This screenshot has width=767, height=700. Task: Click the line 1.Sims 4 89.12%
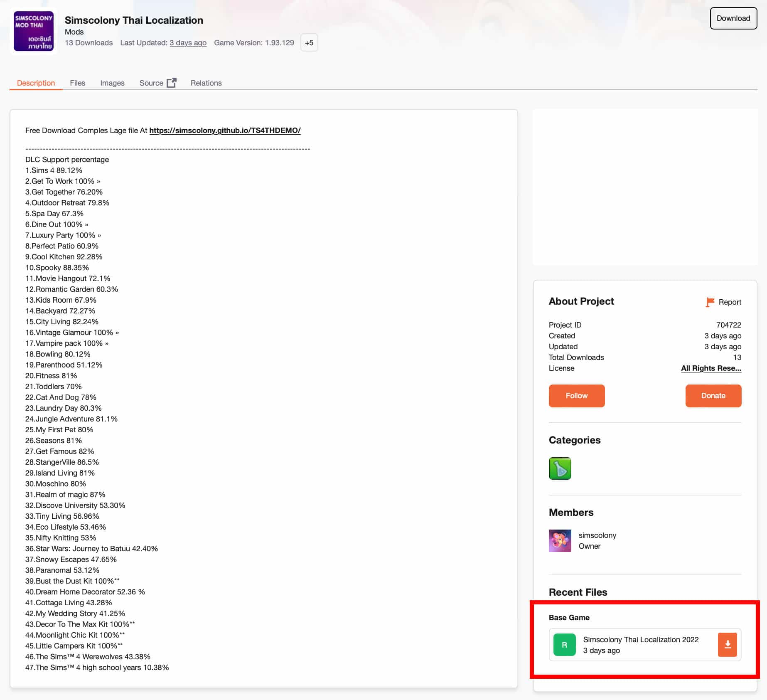[54, 170]
